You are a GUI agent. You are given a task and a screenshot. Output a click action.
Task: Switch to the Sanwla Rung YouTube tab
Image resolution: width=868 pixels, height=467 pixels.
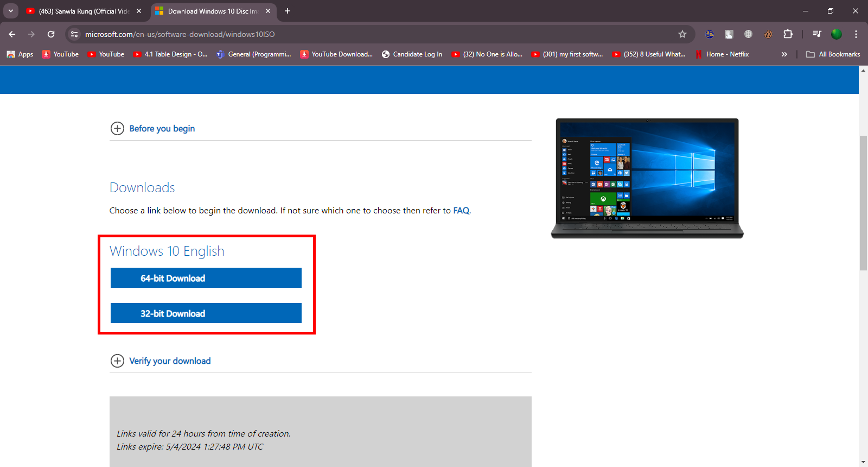tap(84, 11)
